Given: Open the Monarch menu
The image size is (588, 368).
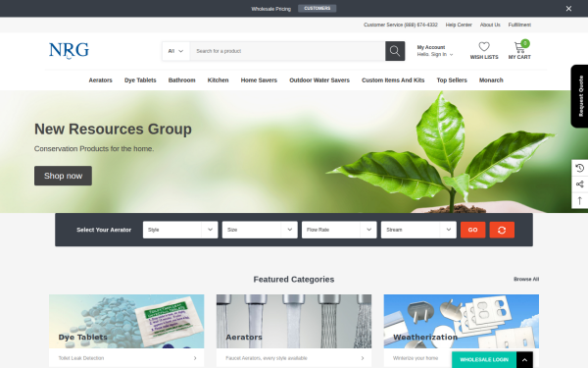Looking at the screenshot, I should [x=491, y=80].
